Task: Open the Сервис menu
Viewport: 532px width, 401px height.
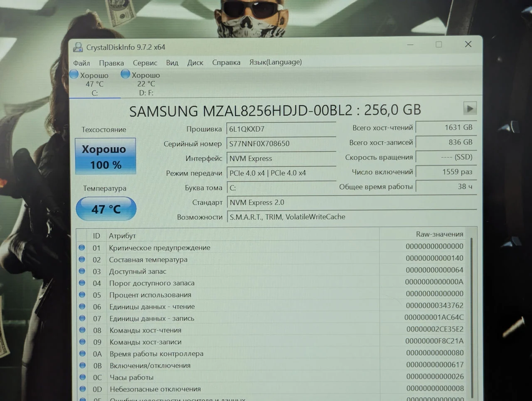Action: tap(145, 63)
